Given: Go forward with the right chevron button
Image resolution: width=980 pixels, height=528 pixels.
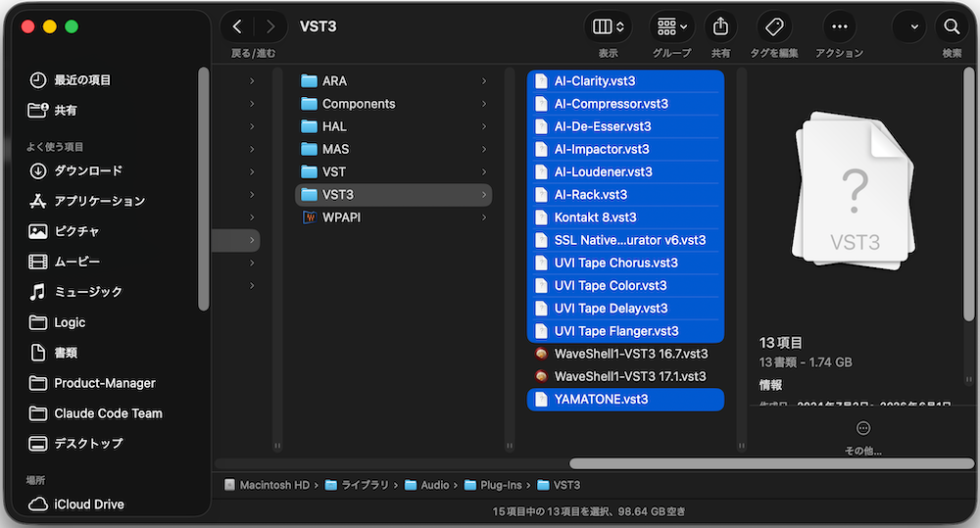Looking at the screenshot, I should [270, 26].
